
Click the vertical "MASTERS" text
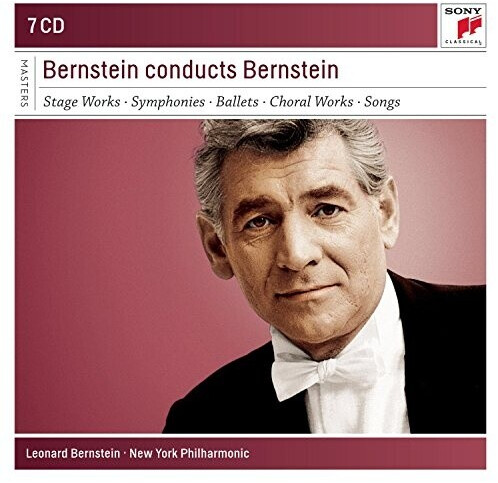click(x=24, y=83)
